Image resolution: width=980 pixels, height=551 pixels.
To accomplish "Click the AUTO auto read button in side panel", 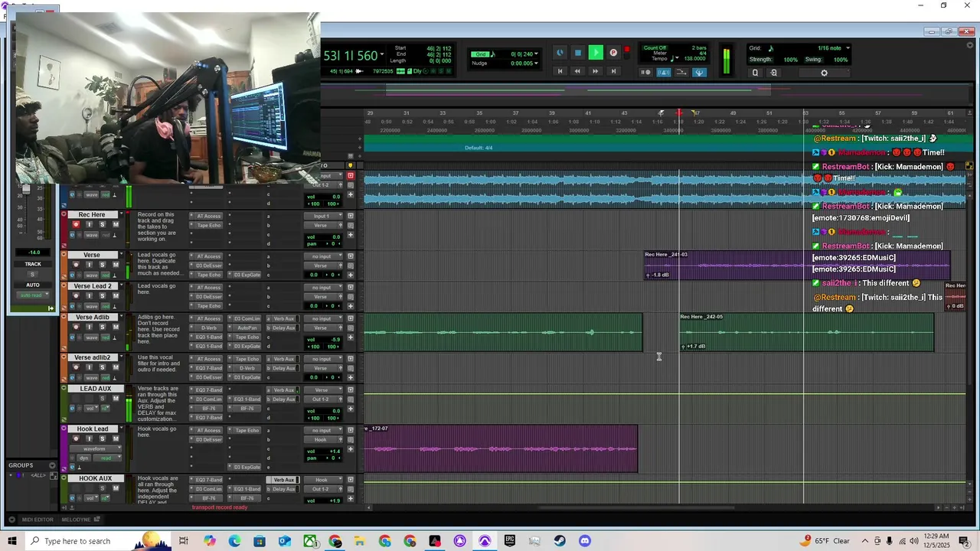I will point(32,295).
